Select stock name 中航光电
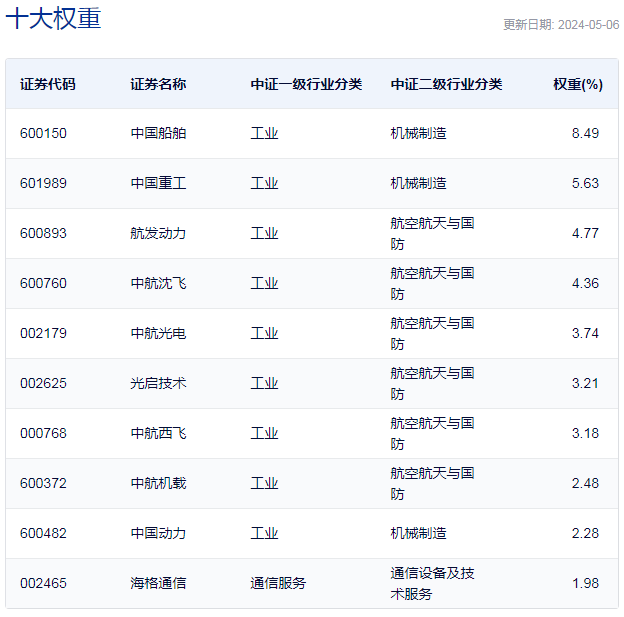Image resolution: width=624 pixels, height=617 pixels. [158, 333]
